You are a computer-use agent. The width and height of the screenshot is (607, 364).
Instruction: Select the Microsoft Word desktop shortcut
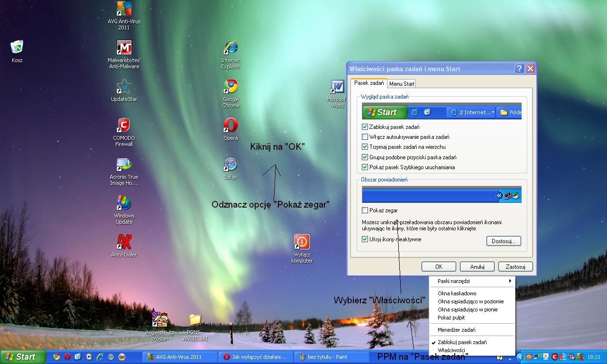337,93
